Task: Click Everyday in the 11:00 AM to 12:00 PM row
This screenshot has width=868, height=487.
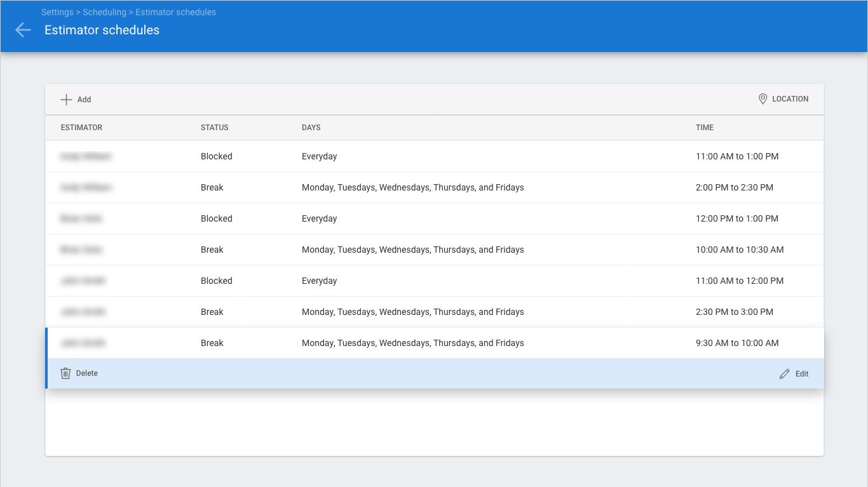Action: point(320,281)
